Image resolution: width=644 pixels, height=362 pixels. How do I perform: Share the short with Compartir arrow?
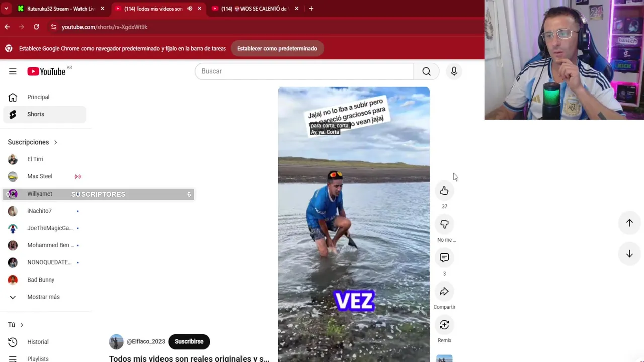[444, 292]
